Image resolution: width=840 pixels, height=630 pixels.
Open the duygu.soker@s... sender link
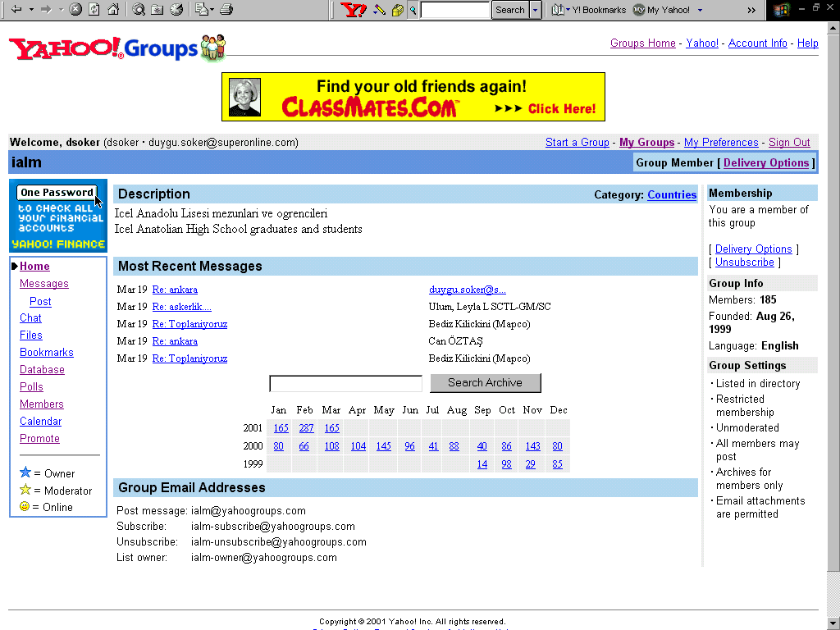coord(467,290)
